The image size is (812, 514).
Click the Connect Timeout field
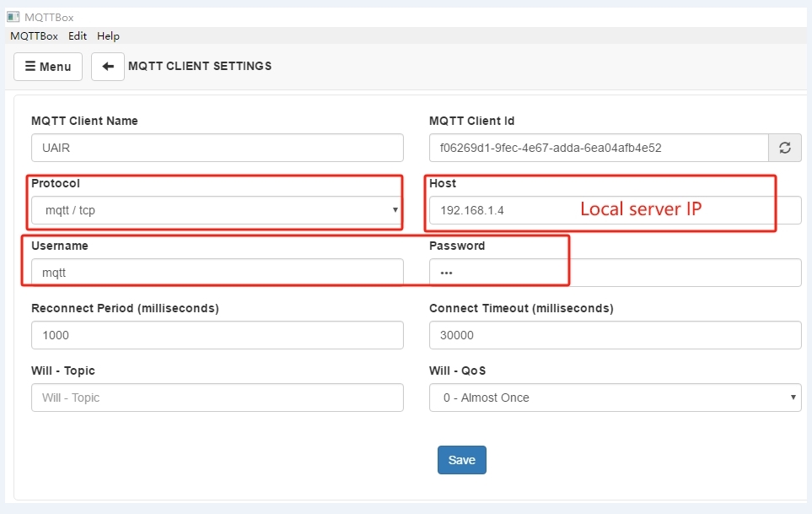point(615,335)
